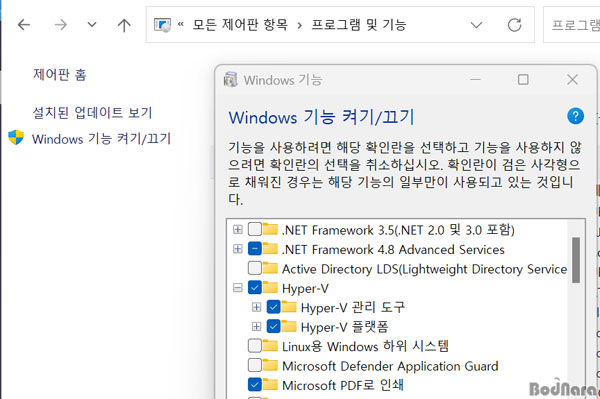Open recent locations chevron next to forward arrow
Screen dimensions: 600x399
point(92,25)
